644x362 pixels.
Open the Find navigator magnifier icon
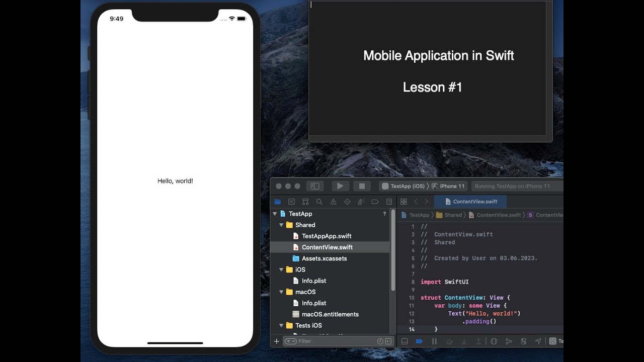click(x=319, y=202)
